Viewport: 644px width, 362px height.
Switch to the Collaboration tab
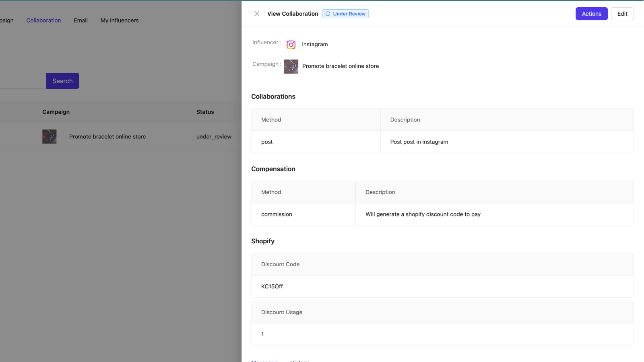pyautogui.click(x=43, y=20)
